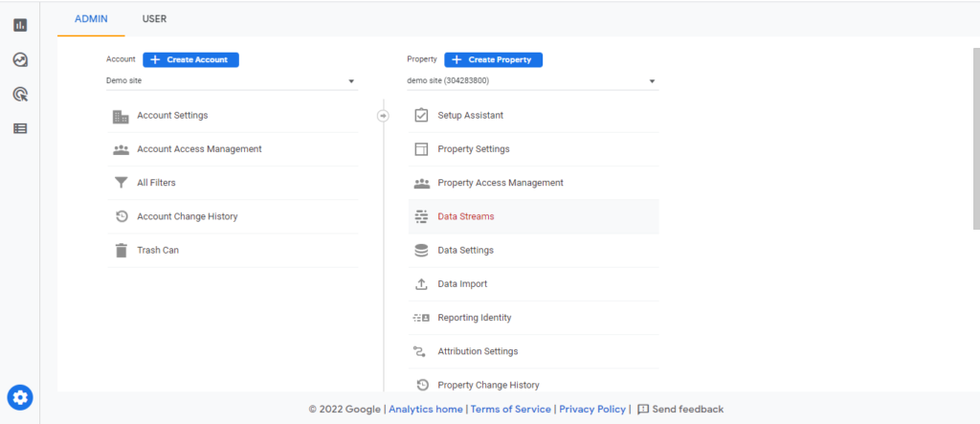Open the Data Settings label
Viewport: 980px width, 424px height.
click(466, 250)
